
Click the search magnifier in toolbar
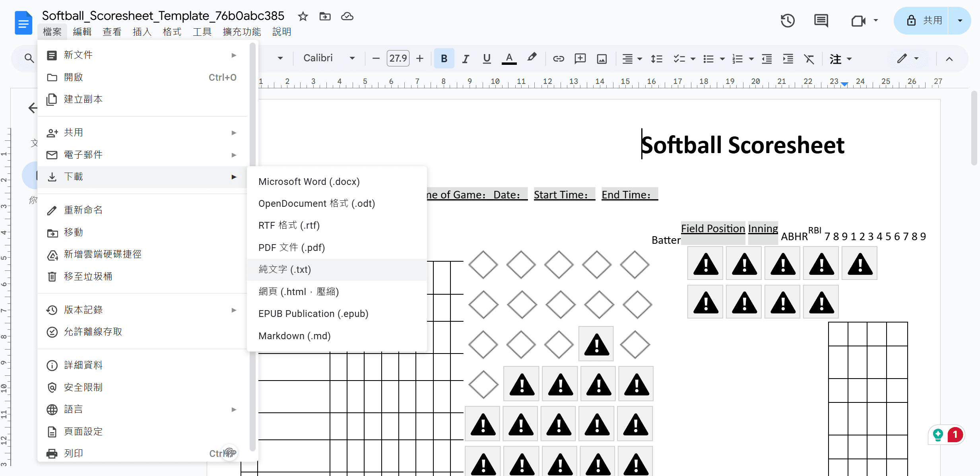29,58
